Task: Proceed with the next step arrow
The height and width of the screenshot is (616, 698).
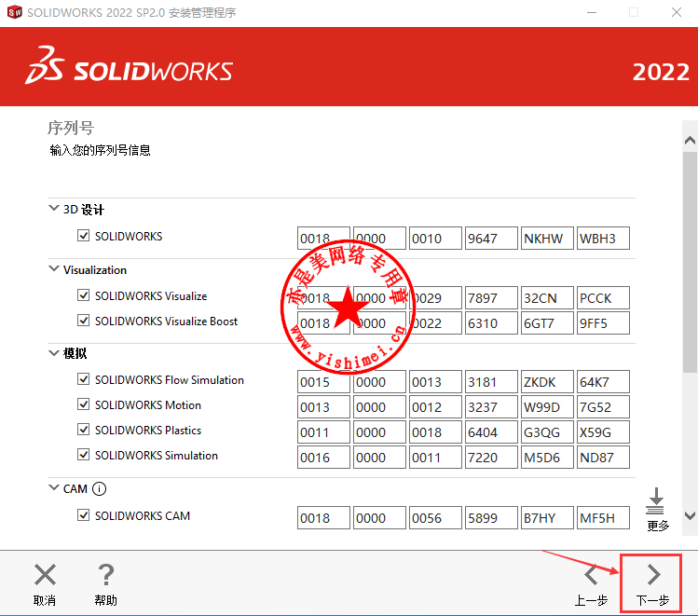Action: click(x=653, y=575)
